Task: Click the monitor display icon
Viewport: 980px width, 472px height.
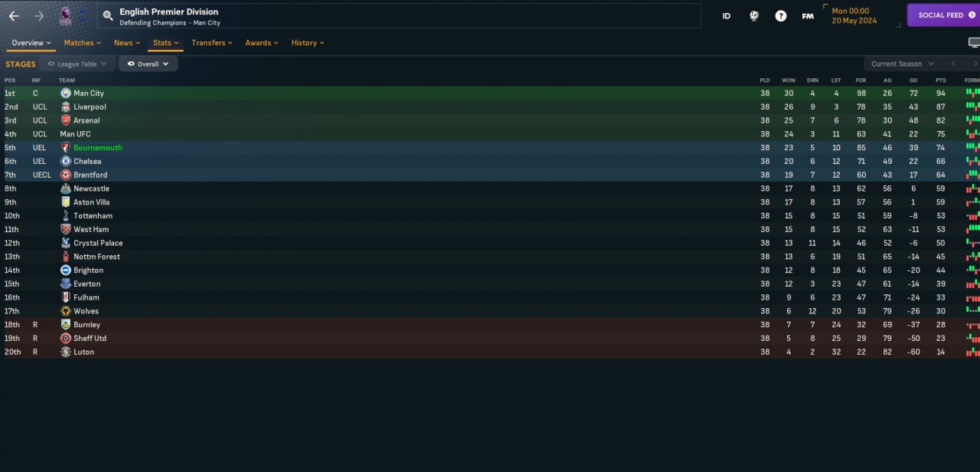Action: pos(974,43)
